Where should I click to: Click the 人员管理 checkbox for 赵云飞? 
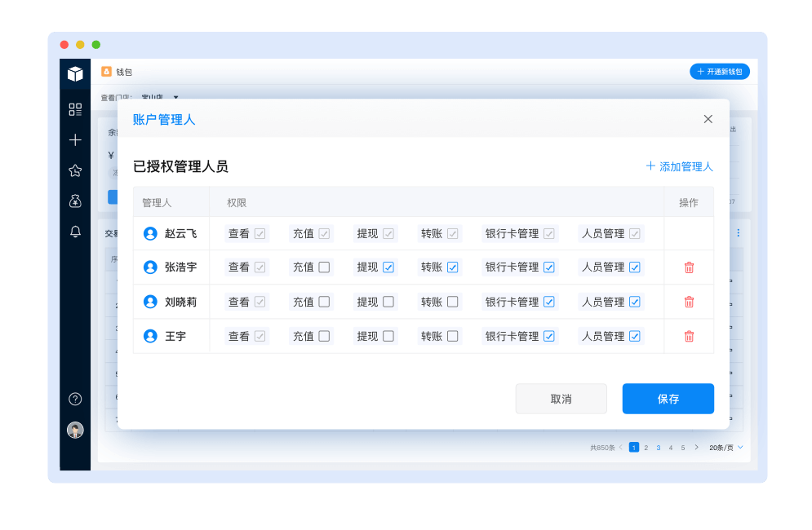pyautogui.click(x=634, y=233)
